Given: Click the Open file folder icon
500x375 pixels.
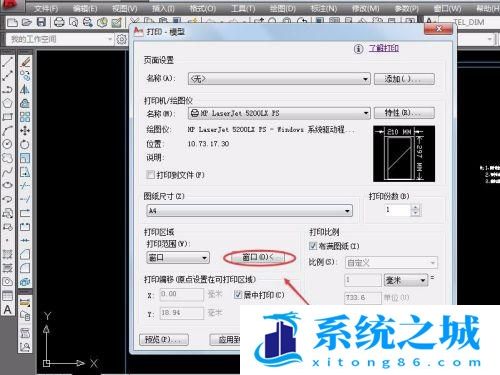Looking at the screenshot, I should click(27, 23).
